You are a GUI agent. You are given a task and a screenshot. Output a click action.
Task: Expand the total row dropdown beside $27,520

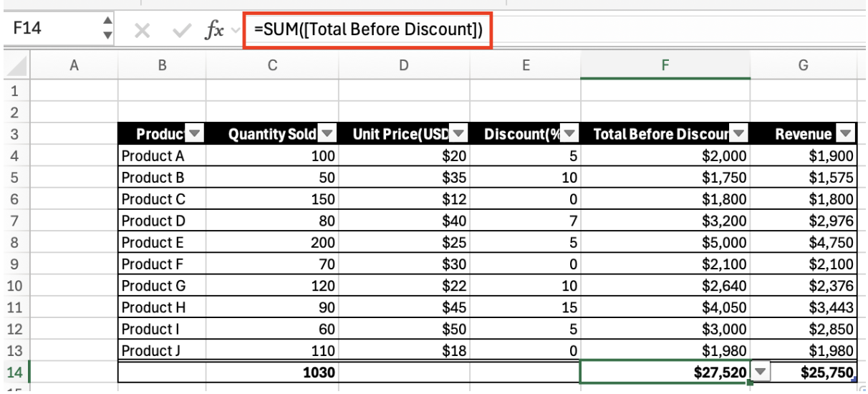(761, 372)
